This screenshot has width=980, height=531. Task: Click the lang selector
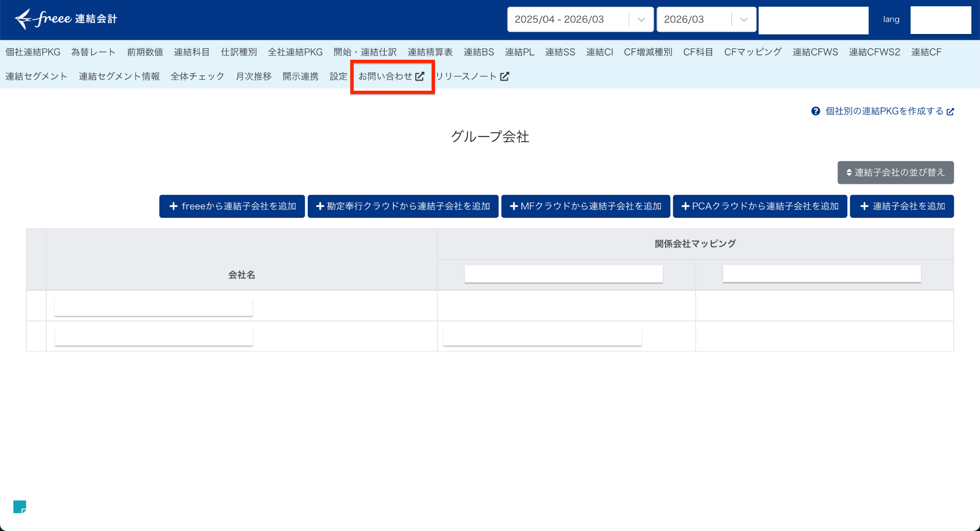(x=891, y=20)
